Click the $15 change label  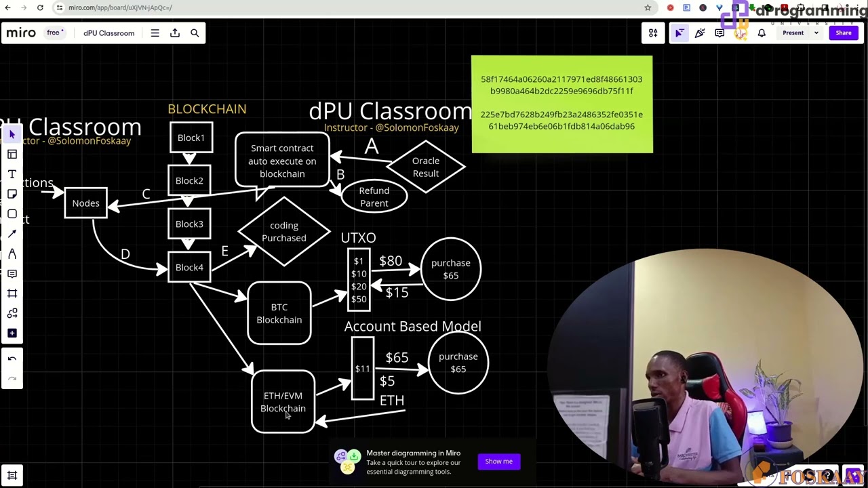coord(397,293)
